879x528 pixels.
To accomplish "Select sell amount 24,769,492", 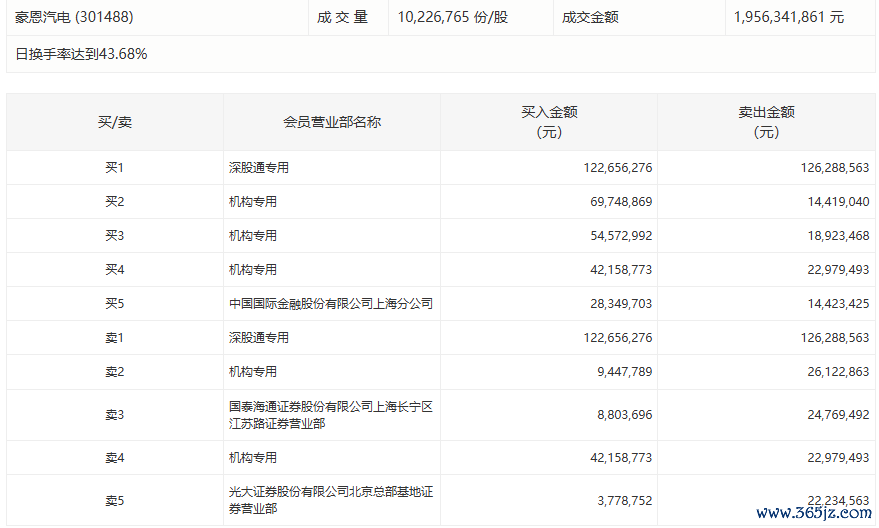I will click(x=834, y=415).
